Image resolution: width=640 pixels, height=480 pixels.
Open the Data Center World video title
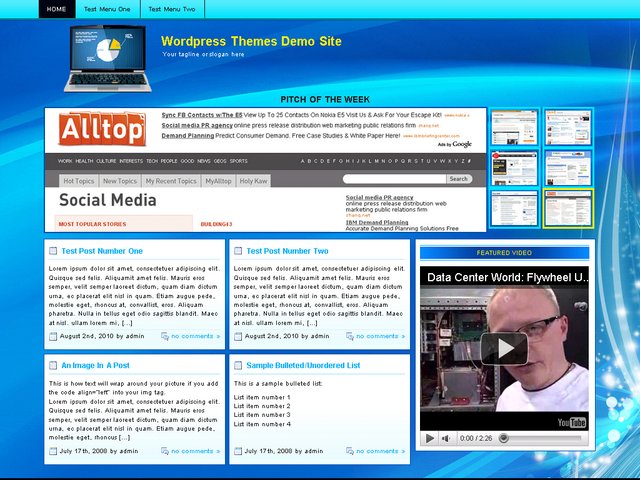click(x=507, y=278)
